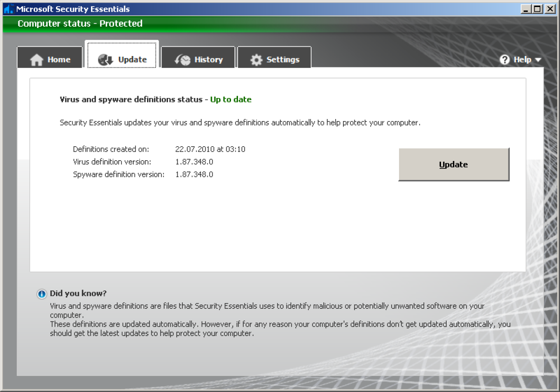Close the Security Essentials window
Viewport: 560px width, 392px height.
coord(549,9)
